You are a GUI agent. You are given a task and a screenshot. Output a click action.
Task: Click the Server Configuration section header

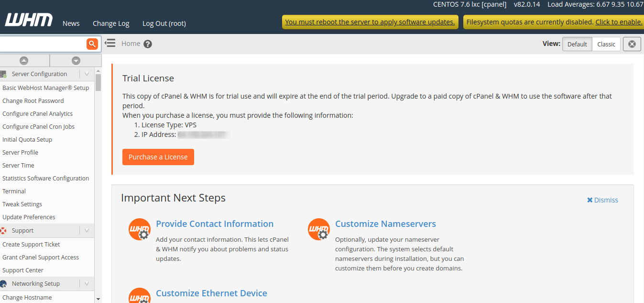pos(47,74)
